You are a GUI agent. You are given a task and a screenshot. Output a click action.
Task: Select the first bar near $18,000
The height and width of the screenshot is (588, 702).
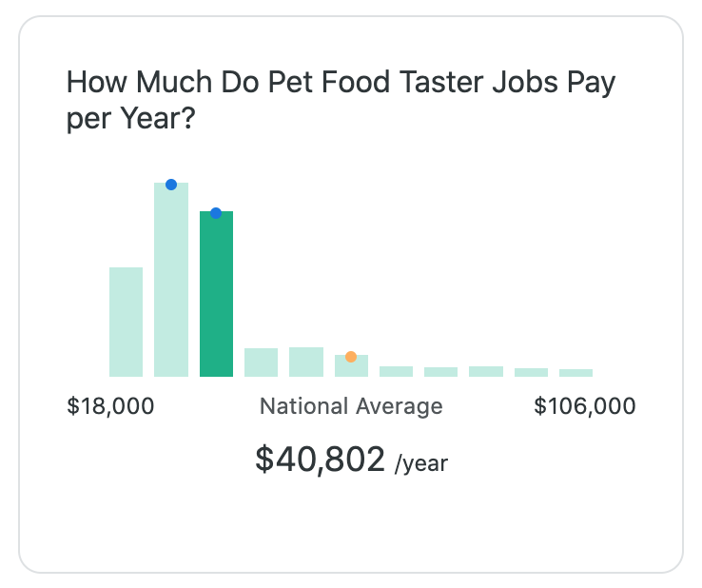(x=127, y=322)
